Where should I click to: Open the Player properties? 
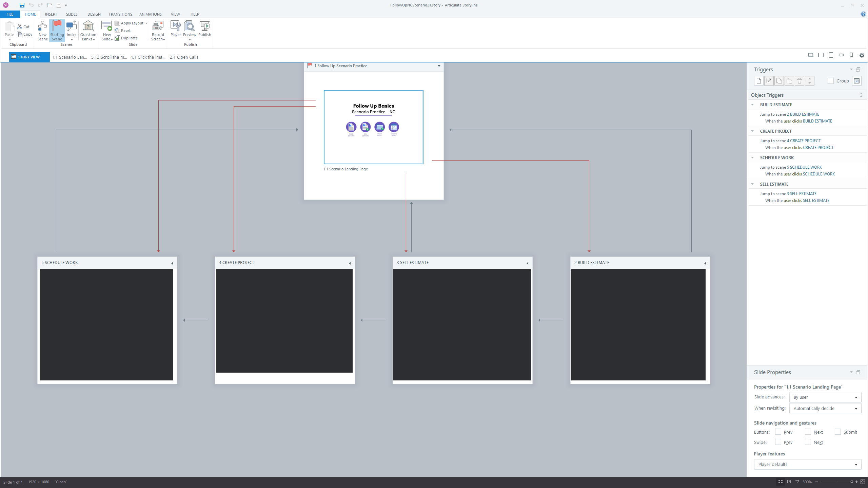tap(175, 30)
